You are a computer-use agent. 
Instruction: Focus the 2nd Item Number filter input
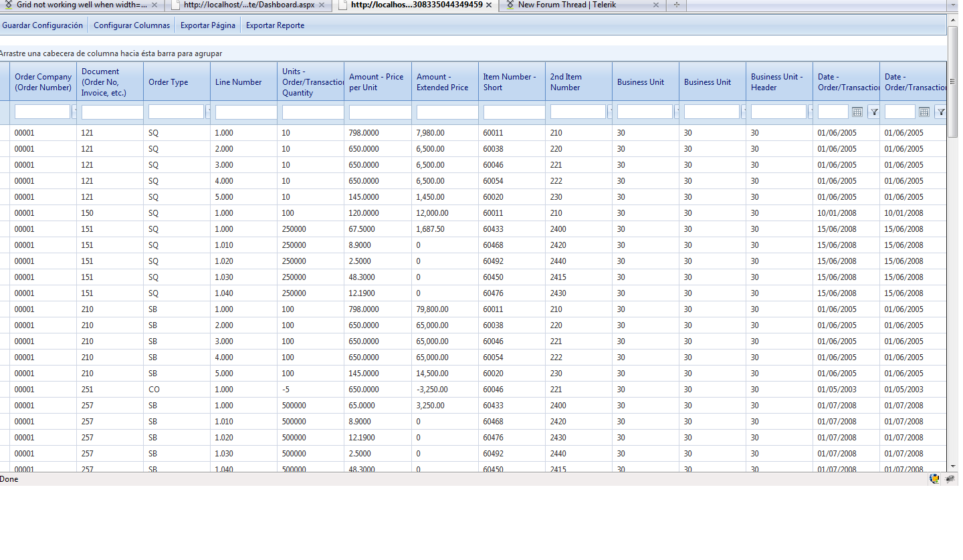(578, 112)
